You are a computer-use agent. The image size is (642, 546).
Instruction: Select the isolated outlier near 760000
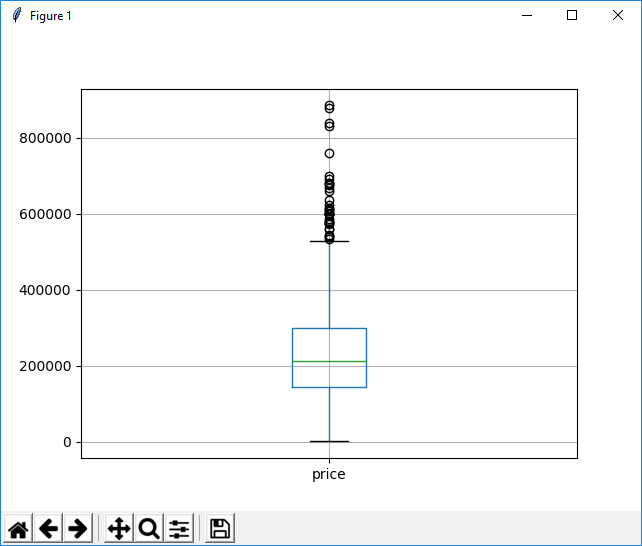329,153
